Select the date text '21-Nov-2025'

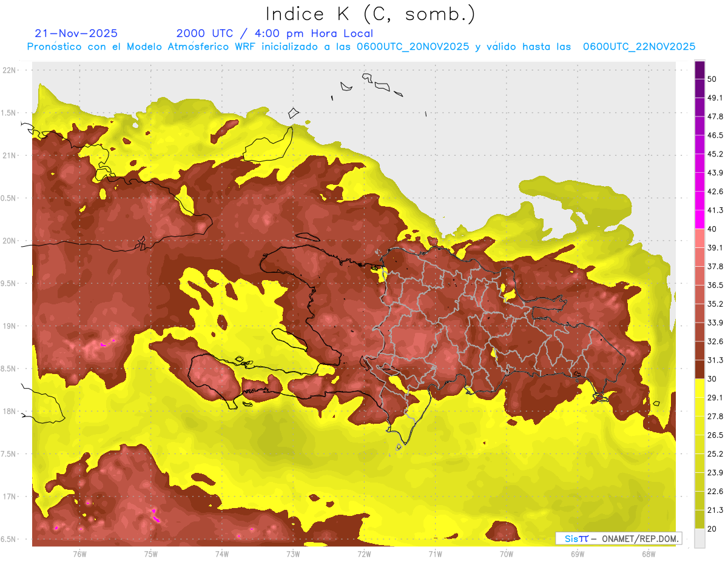pos(76,33)
